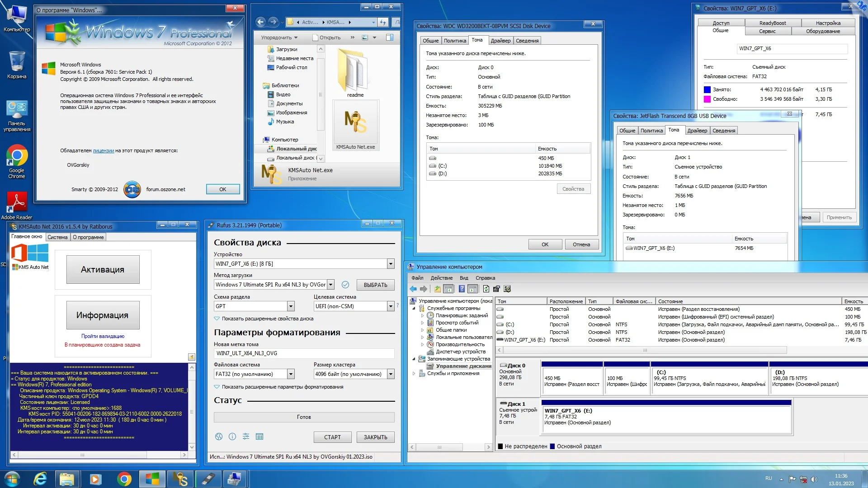Expand advanced drive properties in Rufus
The image size is (868, 488).
[267, 319]
